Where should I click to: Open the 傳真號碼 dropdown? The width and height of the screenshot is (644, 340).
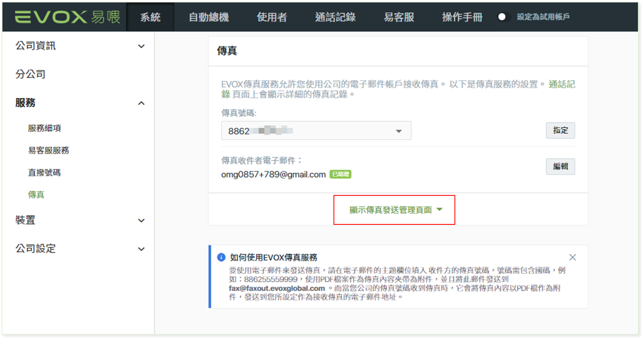pos(316,131)
